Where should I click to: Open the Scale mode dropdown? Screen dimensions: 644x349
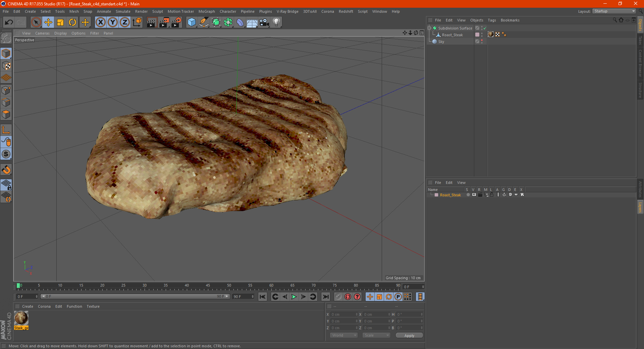click(376, 335)
